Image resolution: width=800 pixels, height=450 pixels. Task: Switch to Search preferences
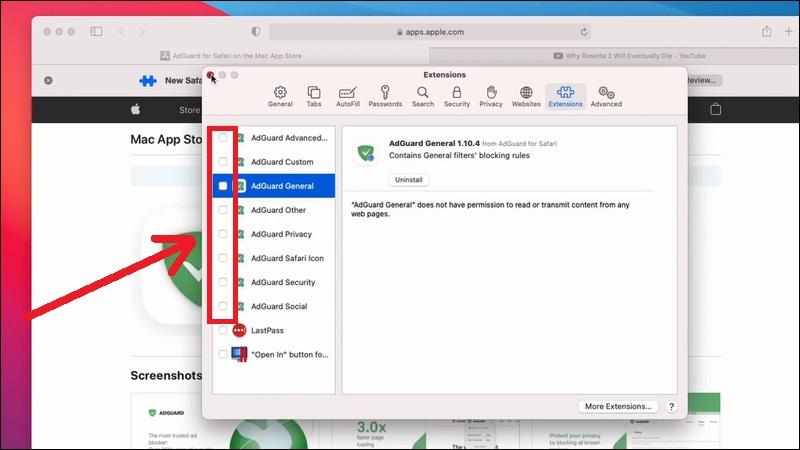(x=422, y=96)
